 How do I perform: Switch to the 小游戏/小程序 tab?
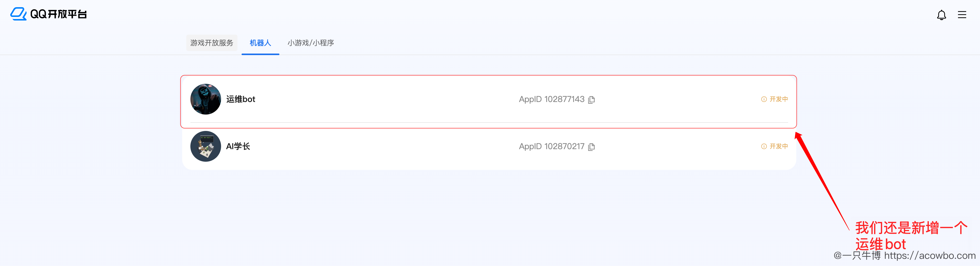point(310,43)
